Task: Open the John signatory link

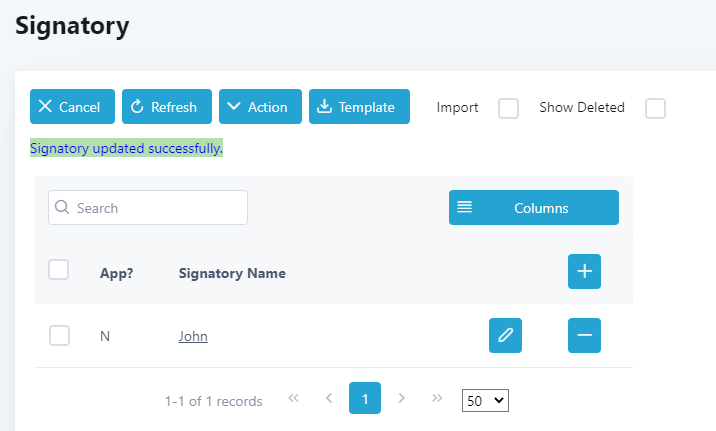Action: [x=193, y=336]
